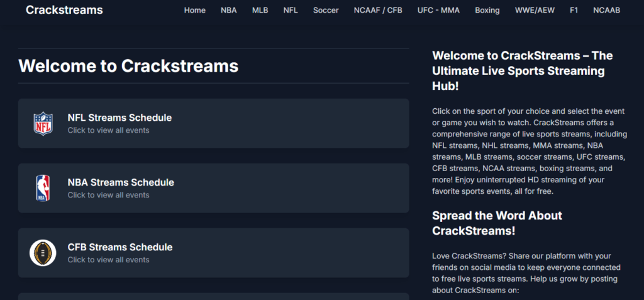
Task: Open NCAAB in the navigation bar
Action: tap(607, 10)
